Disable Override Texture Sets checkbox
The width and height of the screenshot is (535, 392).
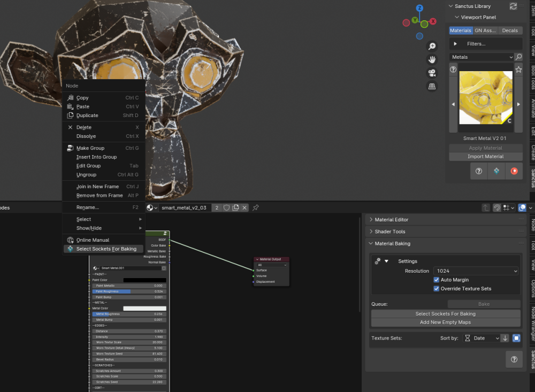[437, 289]
